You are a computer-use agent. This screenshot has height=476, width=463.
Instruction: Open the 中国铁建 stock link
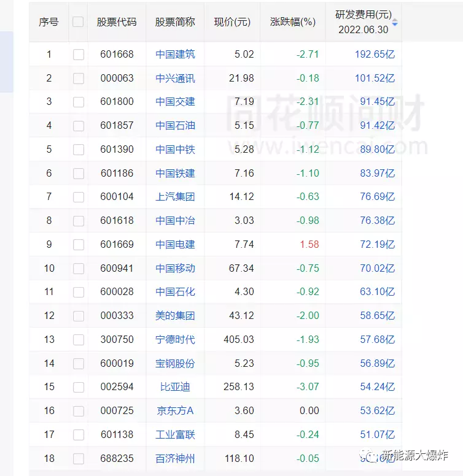(175, 174)
